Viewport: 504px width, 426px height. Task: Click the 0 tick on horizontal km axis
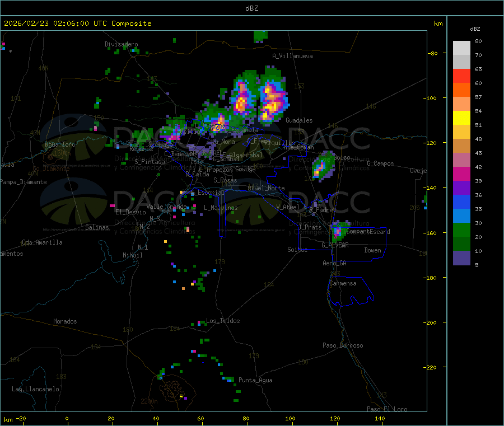coord(67,418)
